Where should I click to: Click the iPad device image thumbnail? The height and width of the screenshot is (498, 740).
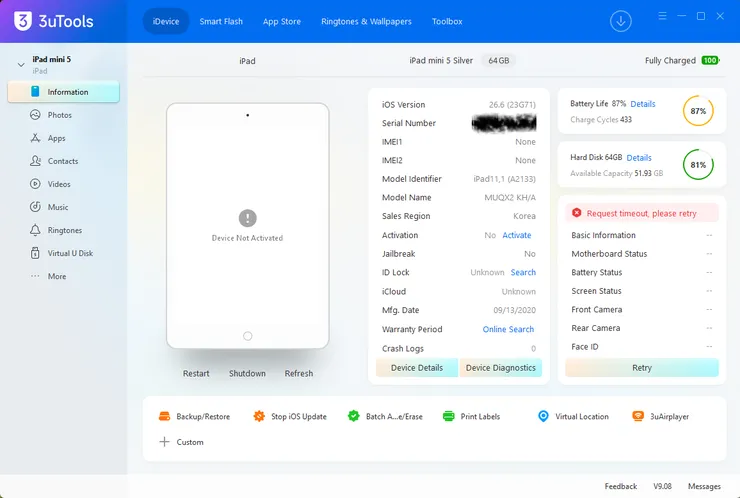pyautogui.click(x=247, y=226)
